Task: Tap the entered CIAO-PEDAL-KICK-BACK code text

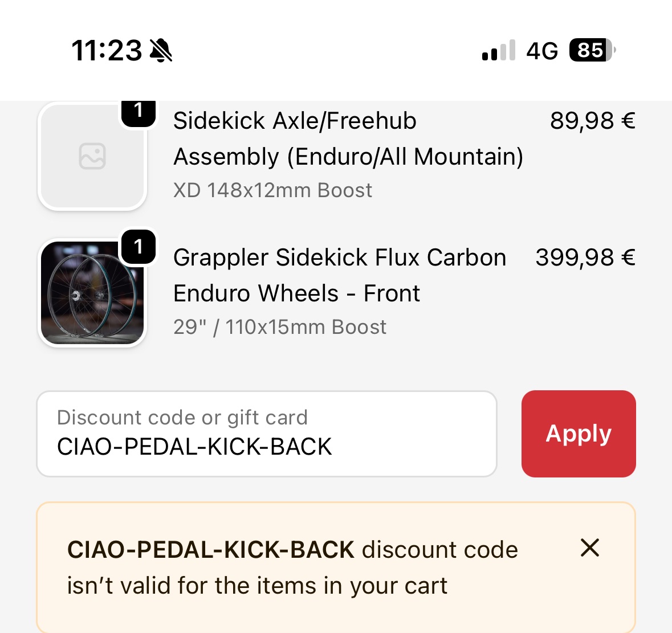Action: coord(194,447)
